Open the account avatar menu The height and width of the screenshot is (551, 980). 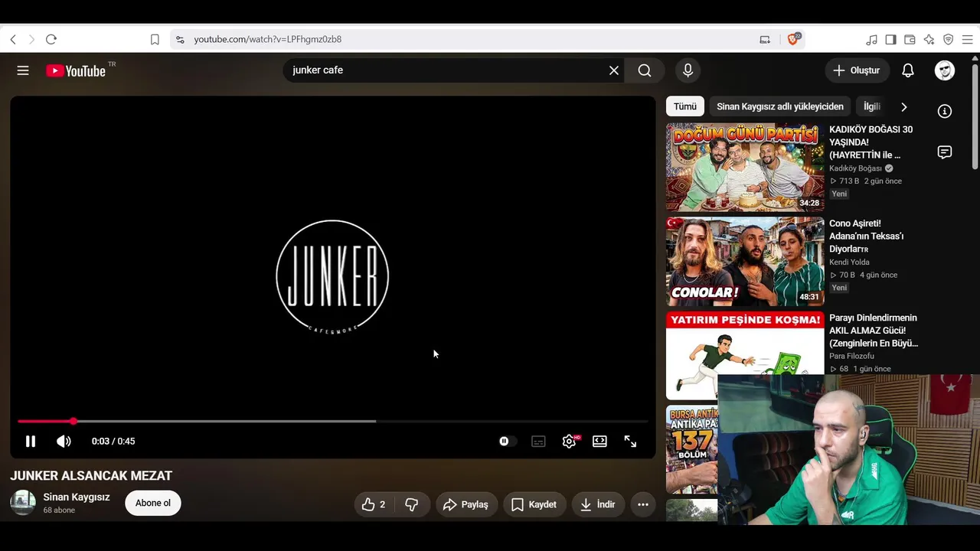point(945,70)
